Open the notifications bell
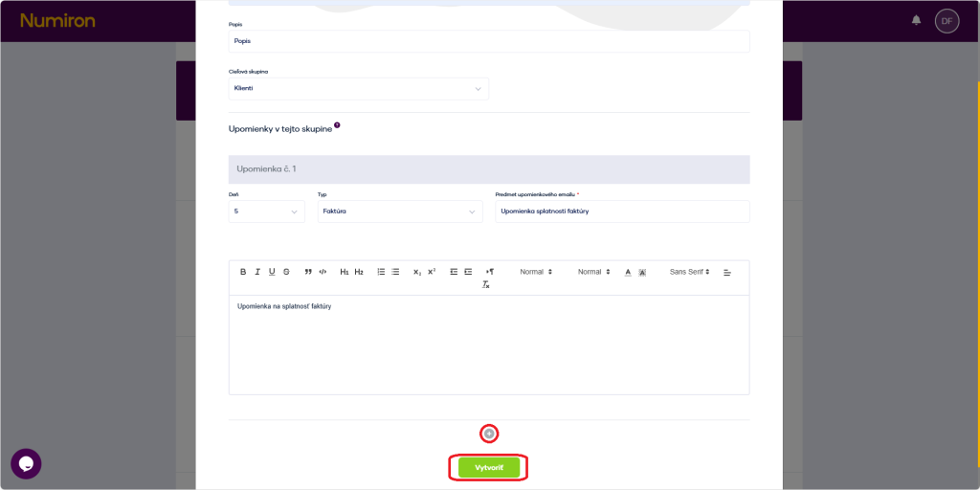The image size is (980, 490). (916, 20)
